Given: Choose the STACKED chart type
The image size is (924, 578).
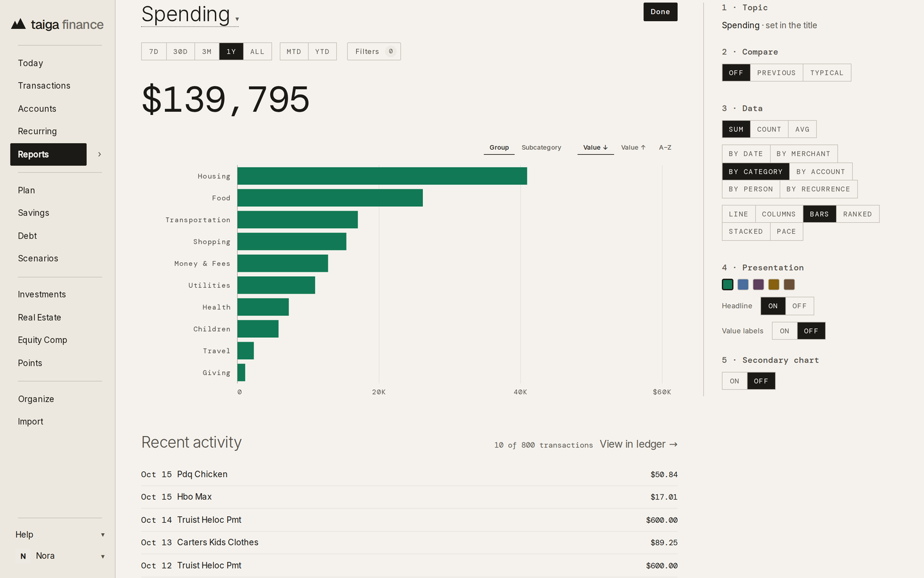Looking at the screenshot, I should pyautogui.click(x=746, y=231).
